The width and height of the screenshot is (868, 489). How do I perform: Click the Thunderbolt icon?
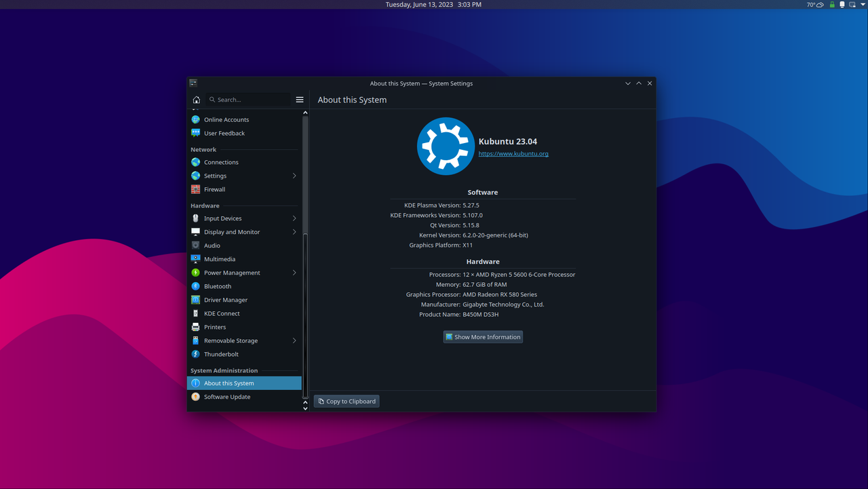195,354
